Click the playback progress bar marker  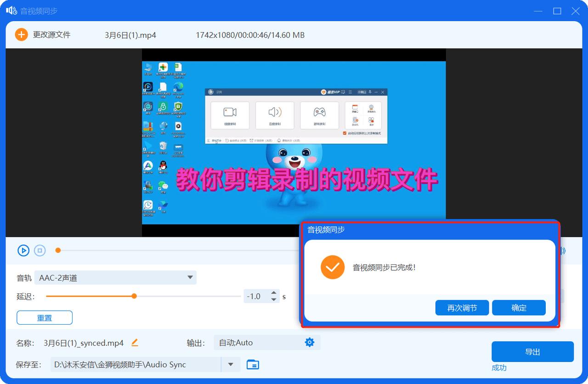[58, 250]
